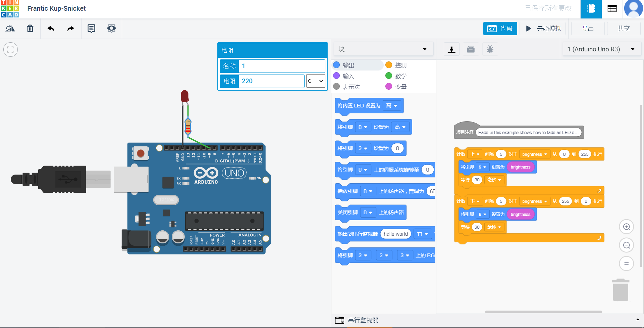
Task: Open the component list view
Action: pos(612,9)
